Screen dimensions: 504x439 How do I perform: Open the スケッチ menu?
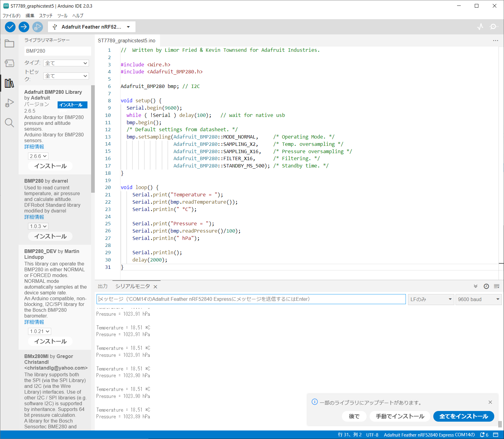tap(46, 16)
